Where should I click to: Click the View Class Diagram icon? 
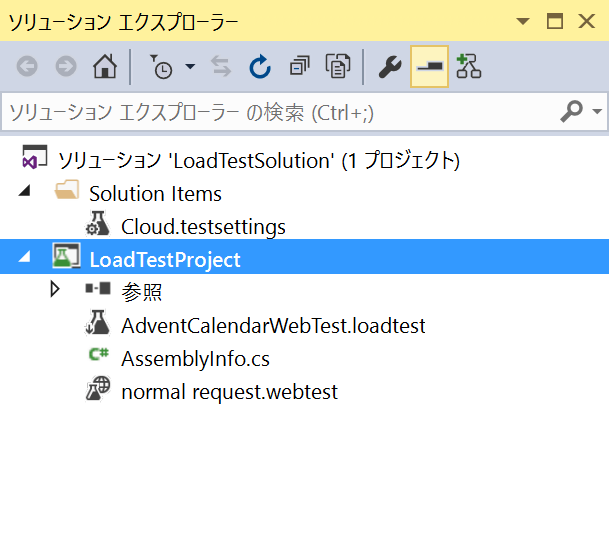click(x=468, y=66)
